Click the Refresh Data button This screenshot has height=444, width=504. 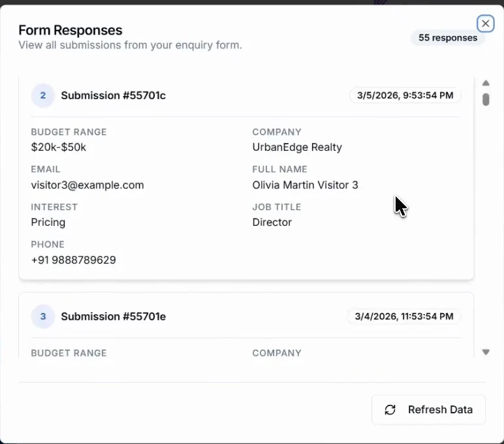(x=428, y=409)
